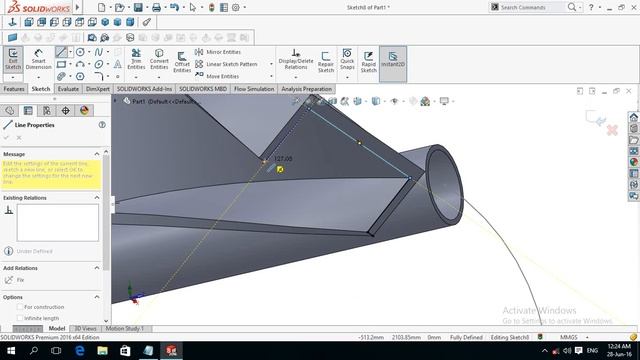The width and height of the screenshot is (640, 360).
Task: Check the For construction checkbox
Action: tap(20, 307)
